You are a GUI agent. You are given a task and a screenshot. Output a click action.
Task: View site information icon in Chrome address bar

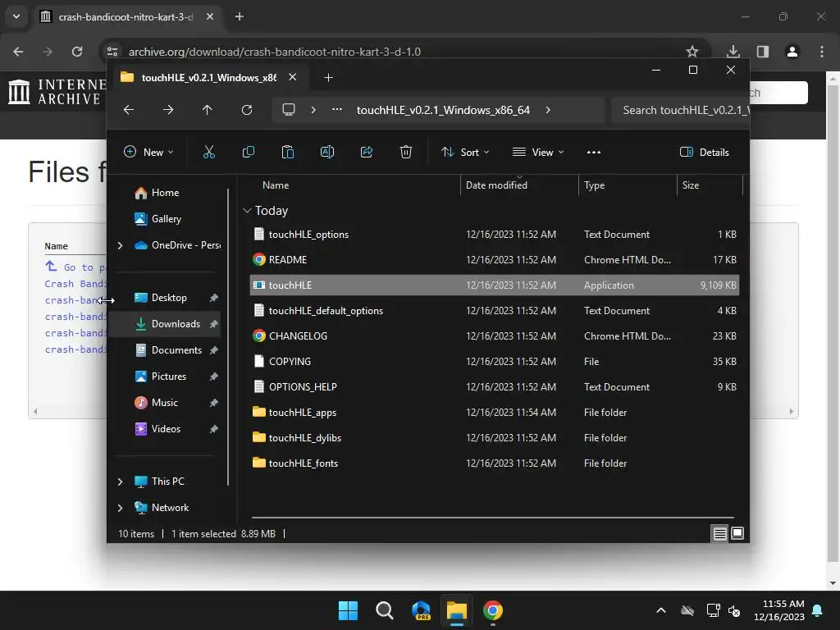[x=112, y=52]
